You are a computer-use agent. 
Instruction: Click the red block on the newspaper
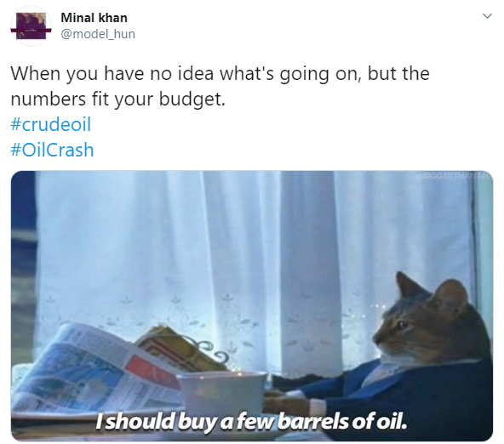[150, 373]
